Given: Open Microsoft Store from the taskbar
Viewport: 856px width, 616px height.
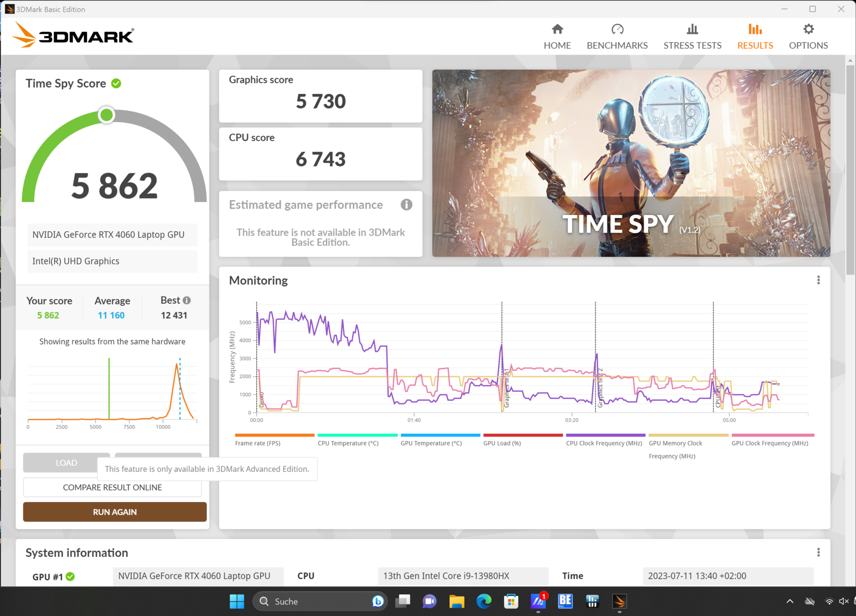Looking at the screenshot, I should coord(511,601).
